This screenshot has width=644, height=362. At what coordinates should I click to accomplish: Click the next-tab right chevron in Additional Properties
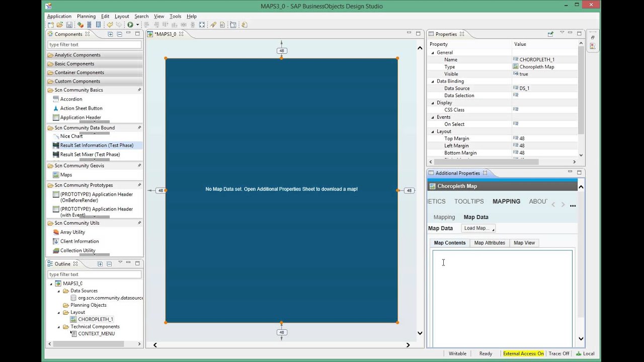coord(563,205)
